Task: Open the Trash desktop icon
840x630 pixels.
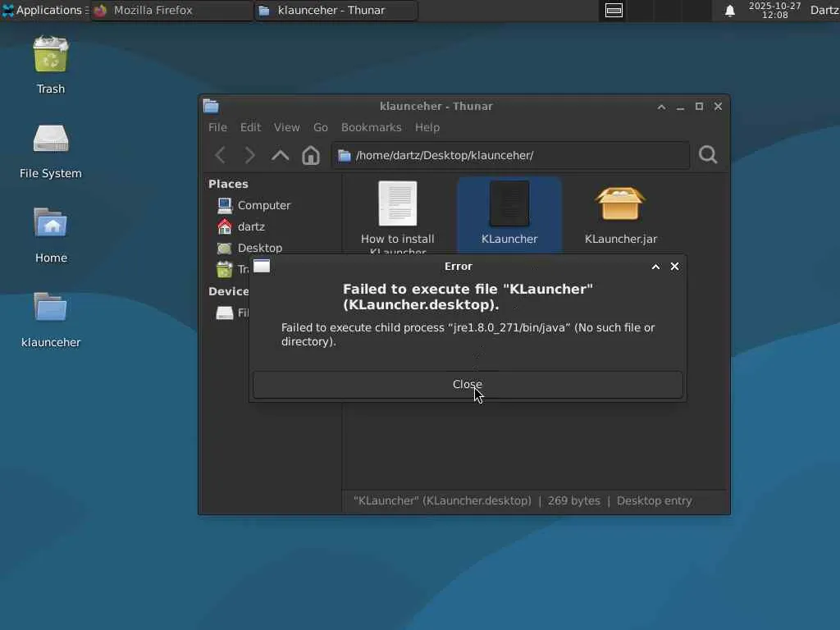Action: pos(51,65)
